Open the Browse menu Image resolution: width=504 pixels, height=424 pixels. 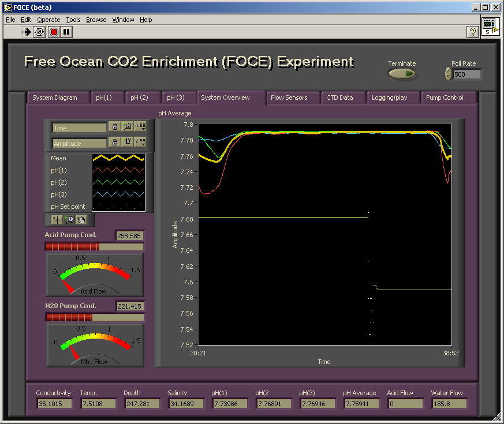[96, 20]
